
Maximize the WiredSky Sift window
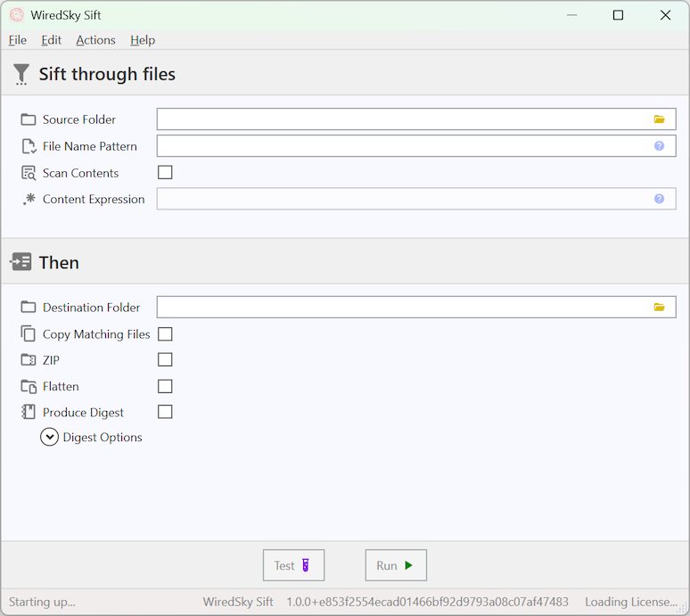click(x=618, y=15)
